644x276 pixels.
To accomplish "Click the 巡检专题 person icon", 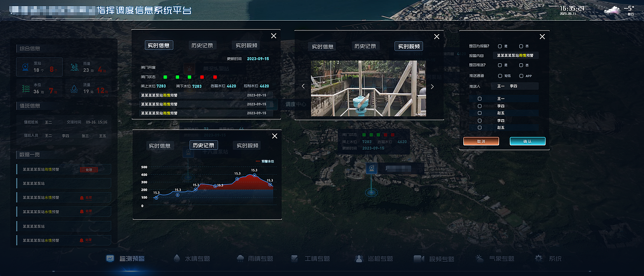I will 359,258.
